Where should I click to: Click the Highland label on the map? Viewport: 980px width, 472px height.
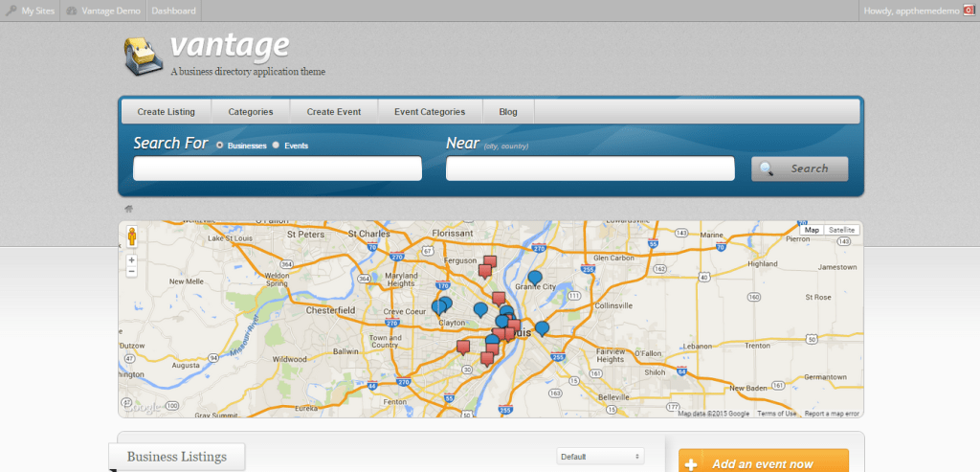pos(763,264)
